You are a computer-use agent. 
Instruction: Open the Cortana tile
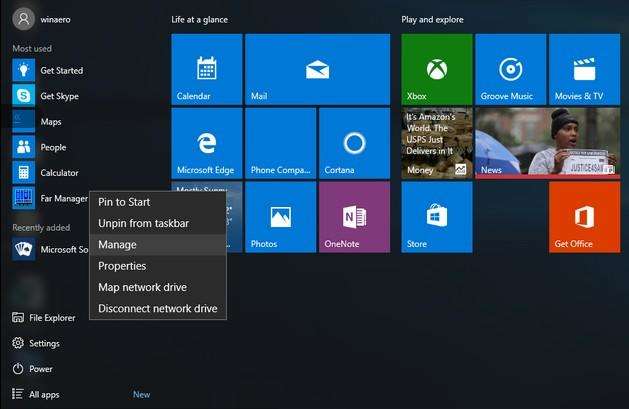coord(354,143)
